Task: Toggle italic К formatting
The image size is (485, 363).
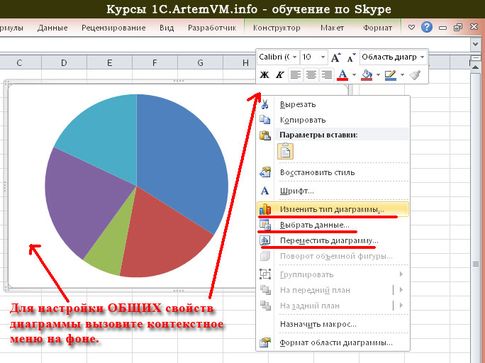Action: 279,75
